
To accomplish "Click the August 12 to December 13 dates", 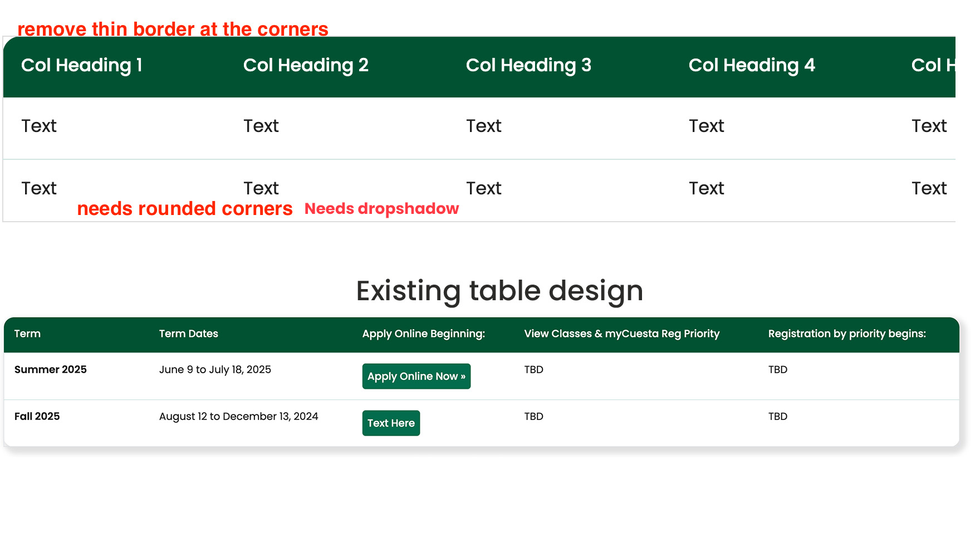I will (x=238, y=417).
